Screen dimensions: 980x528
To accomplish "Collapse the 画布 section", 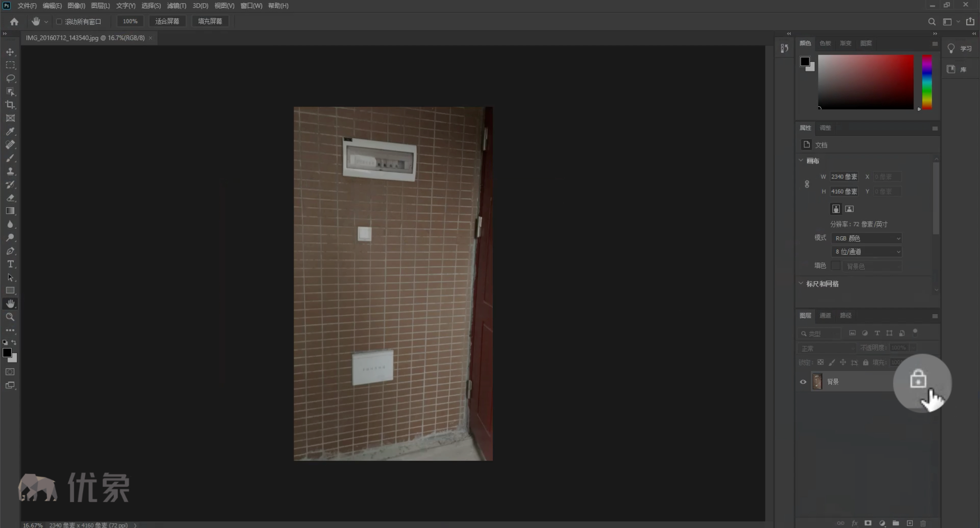I will (801, 161).
